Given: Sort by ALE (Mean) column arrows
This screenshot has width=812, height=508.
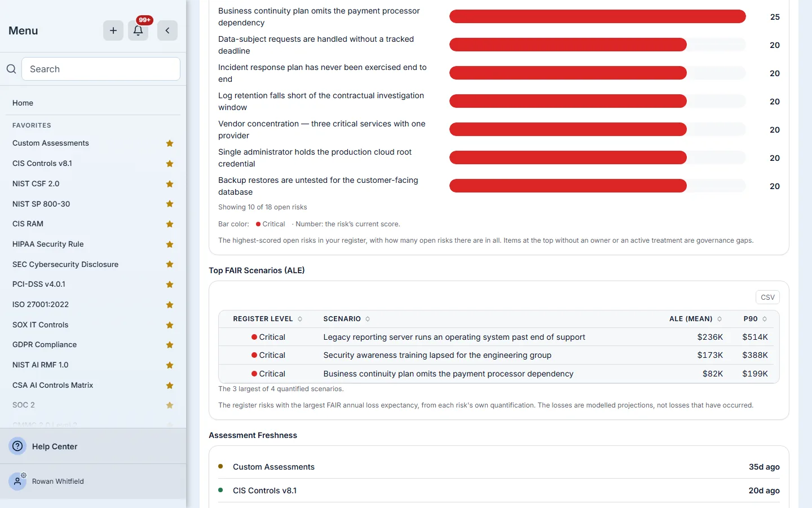Looking at the screenshot, I should pos(720,319).
